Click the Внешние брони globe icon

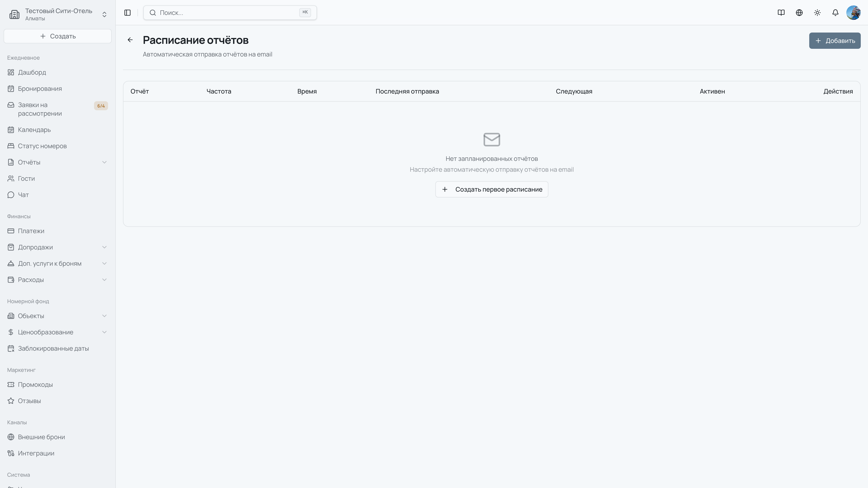coord(11,437)
